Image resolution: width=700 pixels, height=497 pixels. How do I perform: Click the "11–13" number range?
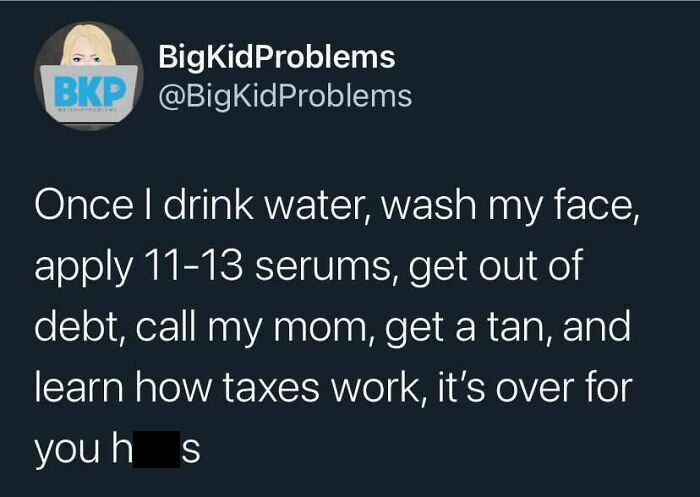pyautogui.click(x=192, y=267)
